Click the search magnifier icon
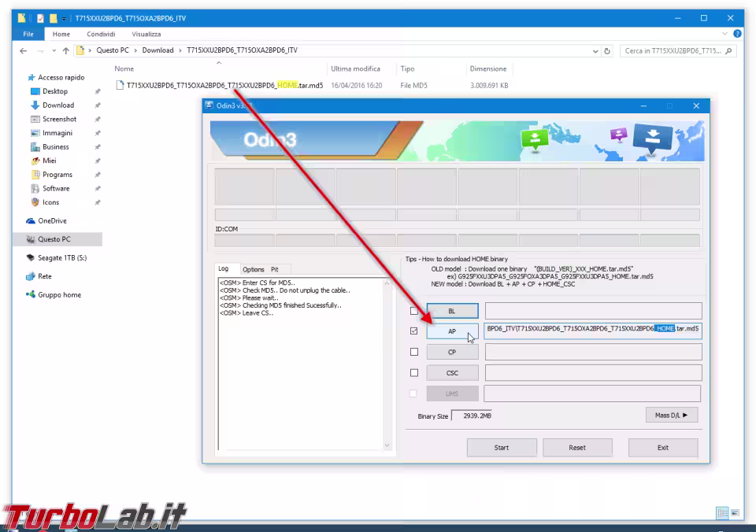The height and width of the screenshot is (532, 756). point(728,50)
